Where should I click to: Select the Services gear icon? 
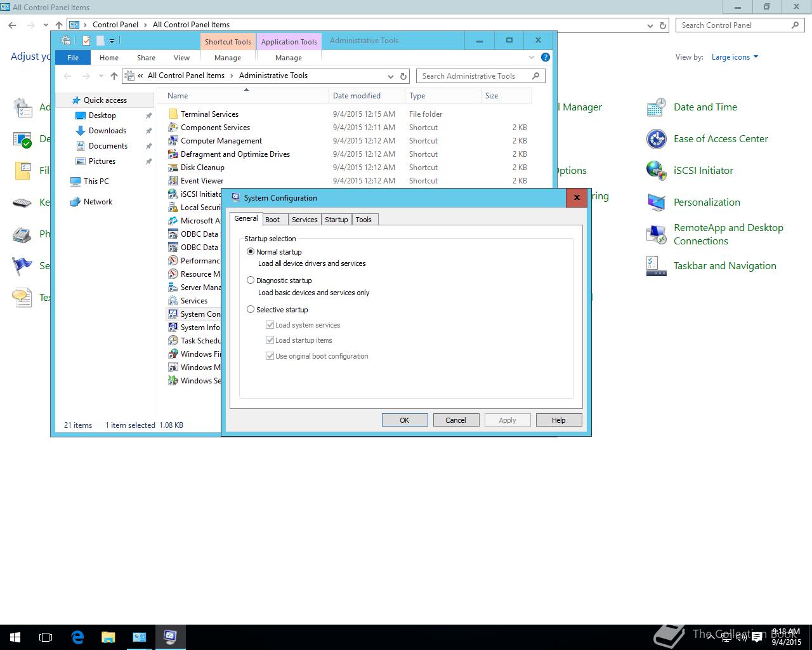tap(173, 301)
